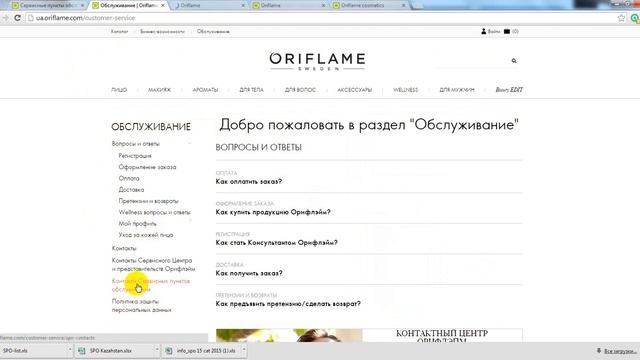Screen dimensions: 640x360
Task: Open the Beauty EDIT menu item
Action: [x=509, y=90]
